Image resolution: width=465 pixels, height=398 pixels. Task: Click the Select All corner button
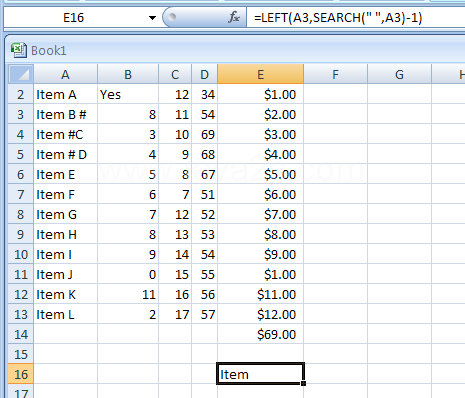[x=21, y=74]
